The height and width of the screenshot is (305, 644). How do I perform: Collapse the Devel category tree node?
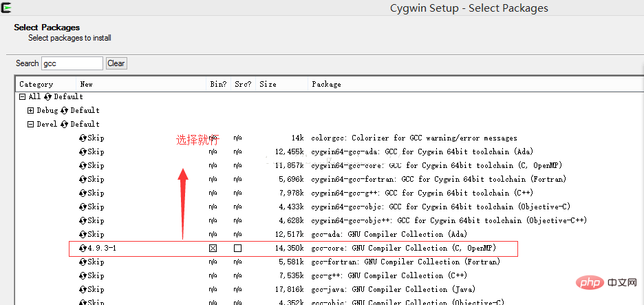coord(30,124)
